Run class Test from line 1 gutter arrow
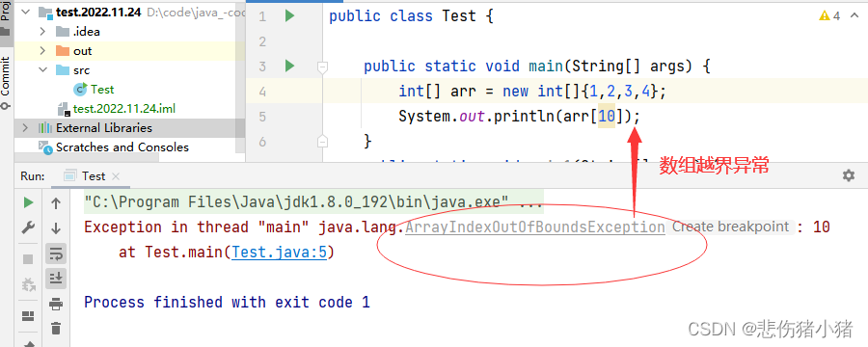The image size is (868, 347). tap(289, 16)
